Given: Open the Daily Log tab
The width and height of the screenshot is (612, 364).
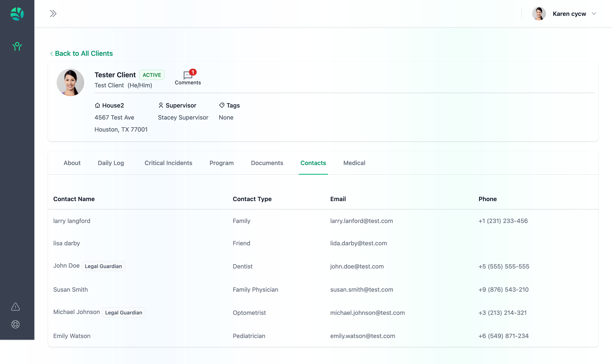Looking at the screenshot, I should point(111,163).
